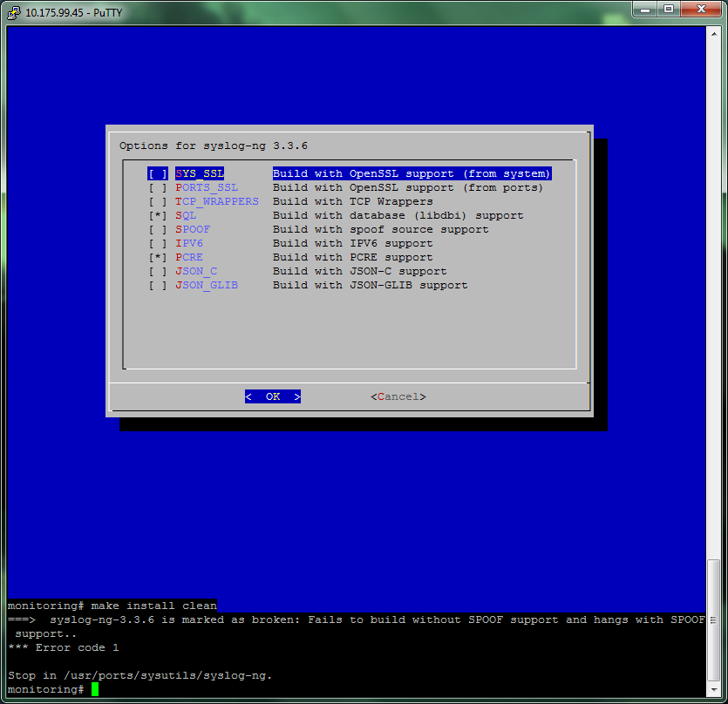
Task: Click the terminal vertical scrollbar thumb
Action: (713, 619)
